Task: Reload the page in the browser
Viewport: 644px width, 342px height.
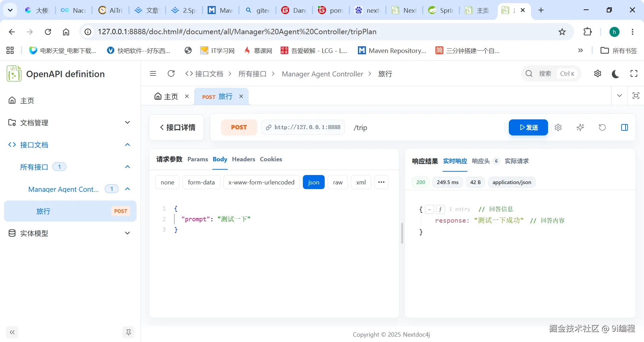Action: tap(48, 32)
